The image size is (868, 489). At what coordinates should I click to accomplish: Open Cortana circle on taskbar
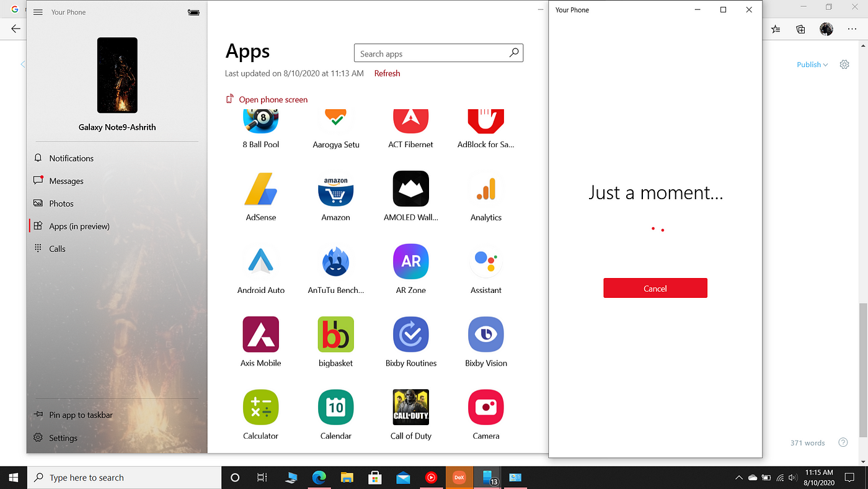[234, 478]
